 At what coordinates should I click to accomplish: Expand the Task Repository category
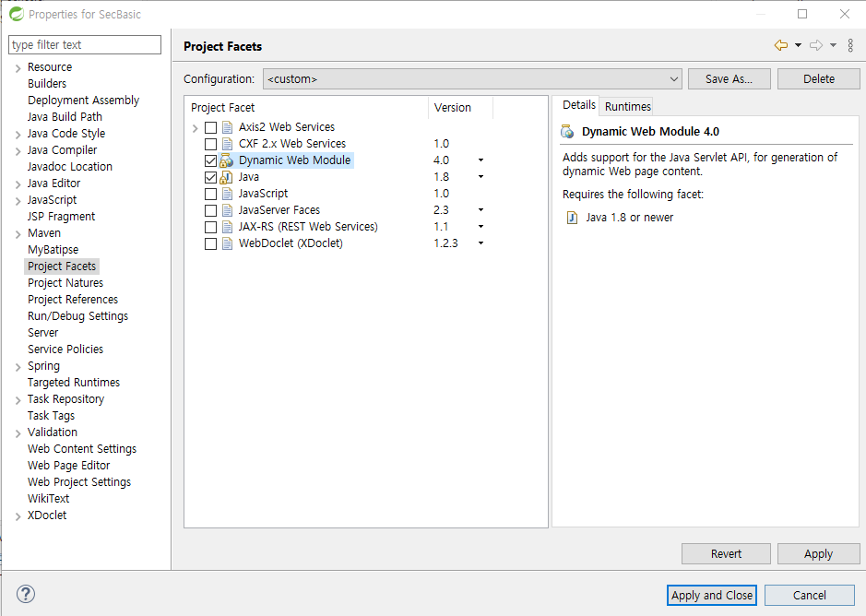[x=18, y=400]
